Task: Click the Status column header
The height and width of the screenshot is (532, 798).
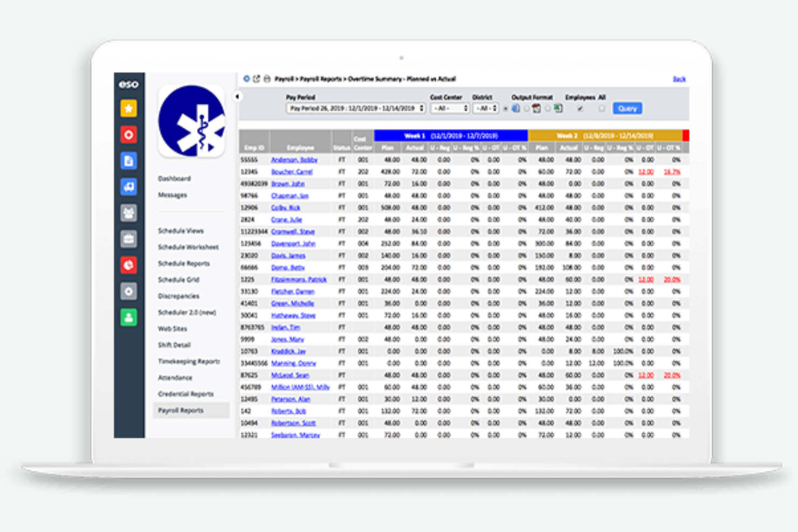Action: [341, 148]
